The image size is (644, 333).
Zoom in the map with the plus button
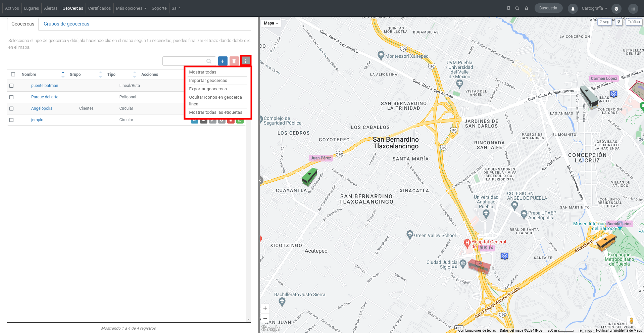(x=265, y=308)
